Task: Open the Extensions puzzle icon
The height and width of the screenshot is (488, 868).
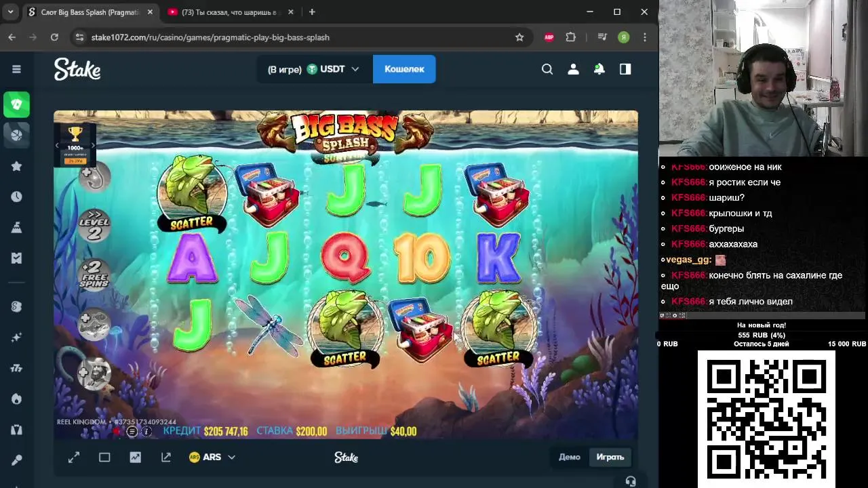Action: [571, 37]
